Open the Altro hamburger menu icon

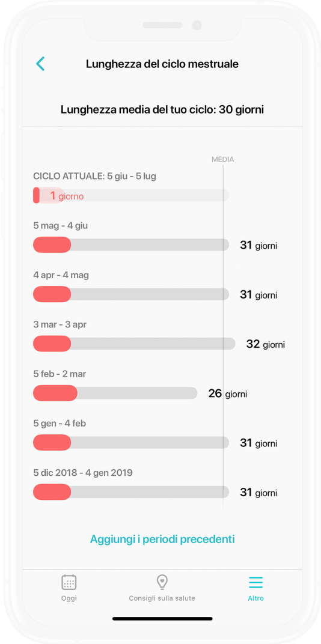(255, 582)
